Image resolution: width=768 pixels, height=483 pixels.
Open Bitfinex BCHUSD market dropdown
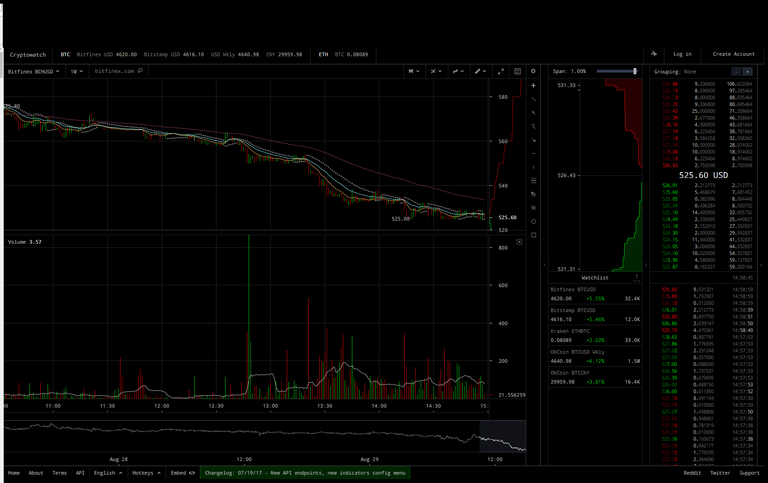pyautogui.click(x=33, y=72)
